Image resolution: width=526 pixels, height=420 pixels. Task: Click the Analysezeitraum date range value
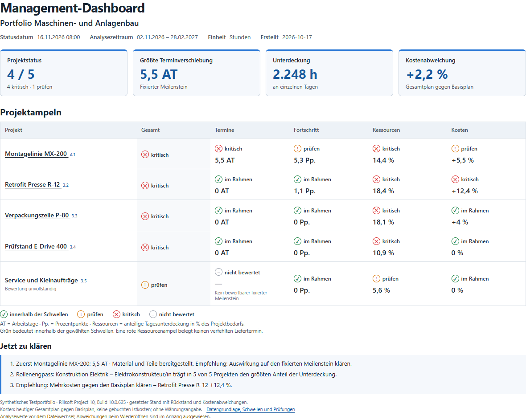[168, 37]
